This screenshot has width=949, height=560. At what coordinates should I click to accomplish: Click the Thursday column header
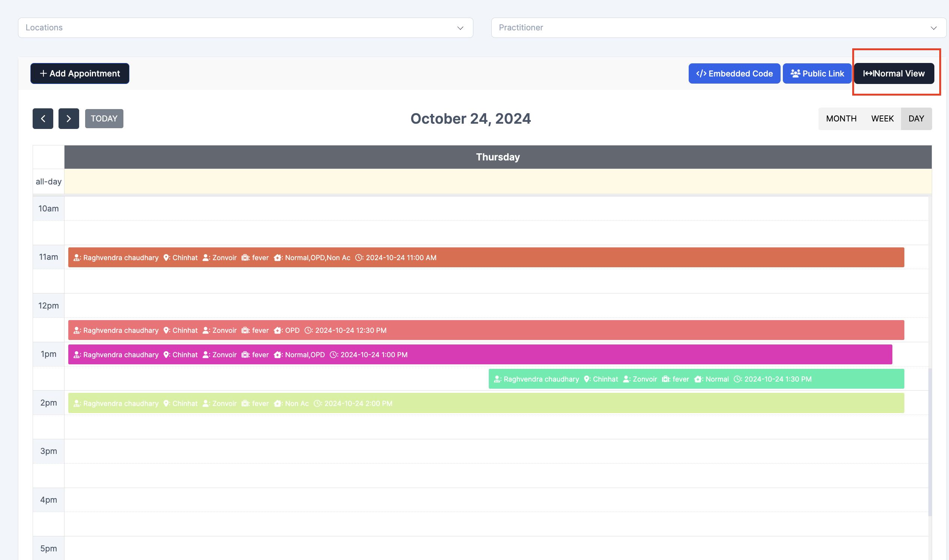click(x=498, y=157)
